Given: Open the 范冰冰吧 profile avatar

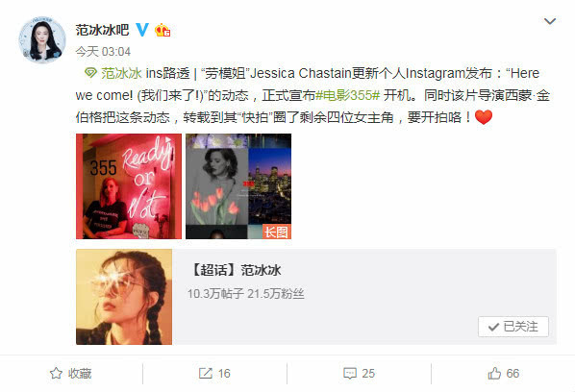Looking at the screenshot, I should [x=42, y=39].
